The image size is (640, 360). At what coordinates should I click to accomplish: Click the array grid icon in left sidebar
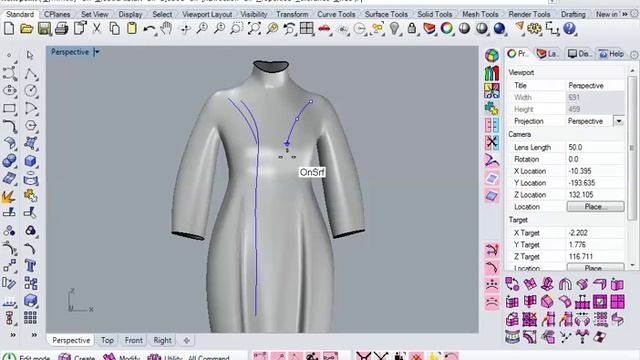tap(31, 318)
